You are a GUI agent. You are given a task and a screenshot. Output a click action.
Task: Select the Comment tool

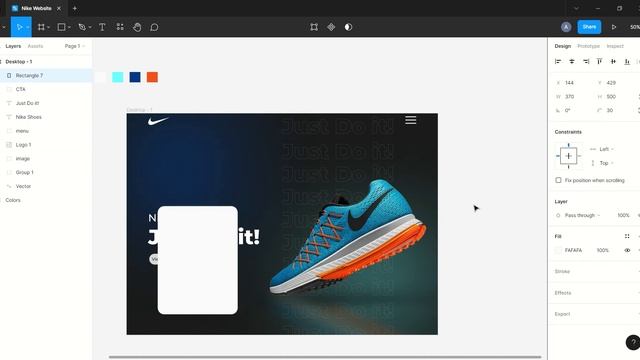pos(154,27)
